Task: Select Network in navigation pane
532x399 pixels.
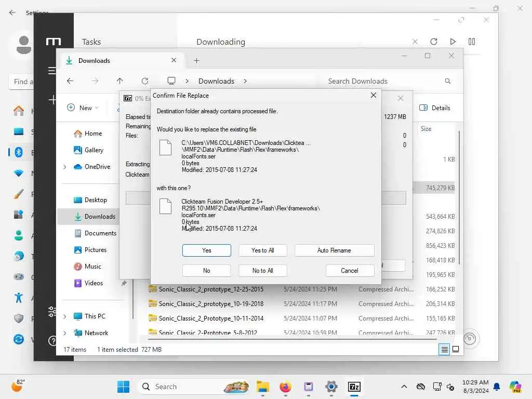Action: [91, 333]
